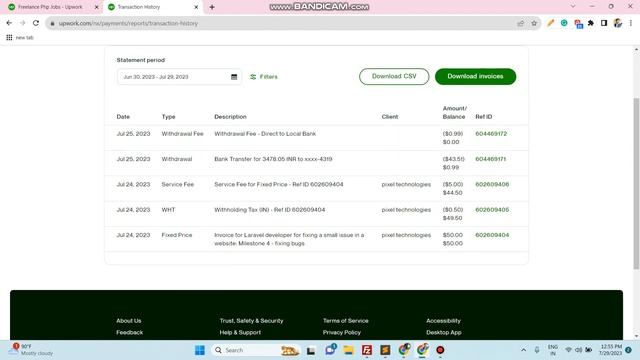This screenshot has width=640, height=360.
Task: Open Windows Start button
Action: 200,350
